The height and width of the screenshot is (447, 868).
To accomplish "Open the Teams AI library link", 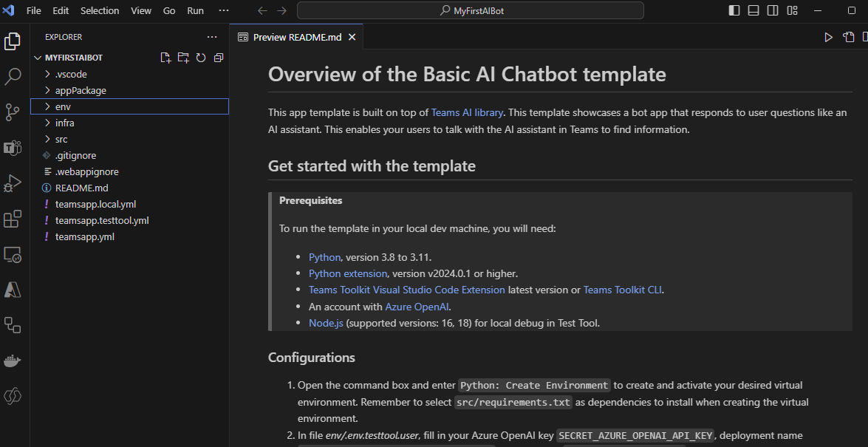I will click(x=466, y=112).
